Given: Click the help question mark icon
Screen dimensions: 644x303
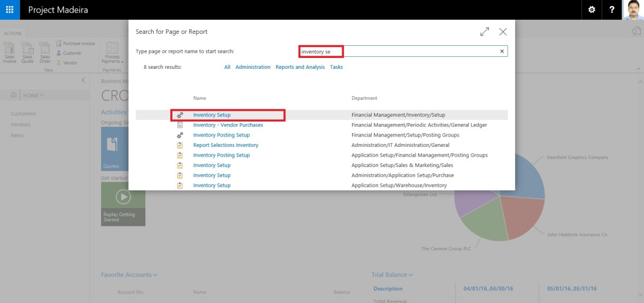Looking at the screenshot, I should pos(612,10).
